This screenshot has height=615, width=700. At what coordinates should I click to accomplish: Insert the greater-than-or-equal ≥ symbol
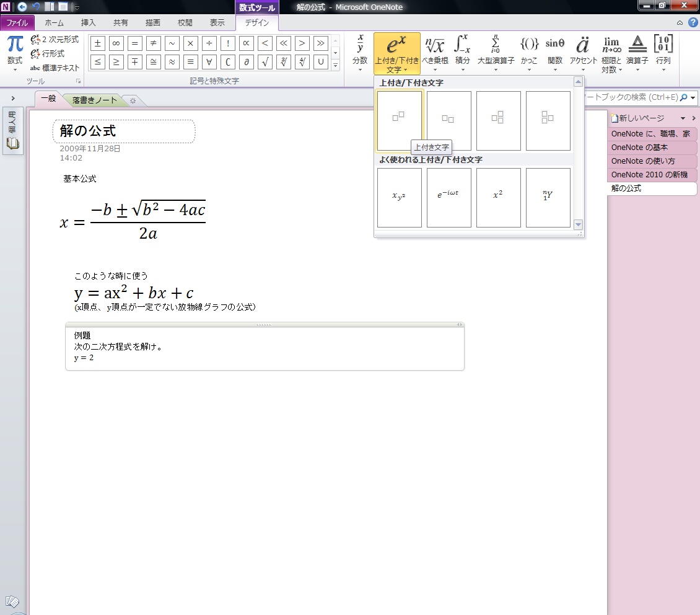click(x=116, y=61)
